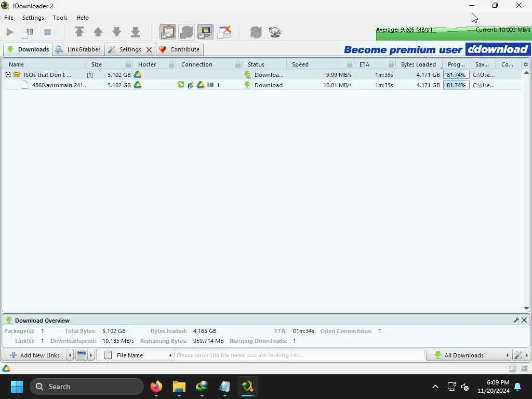
Task: Toggle silent mode monitor icon
Action: 205,32
